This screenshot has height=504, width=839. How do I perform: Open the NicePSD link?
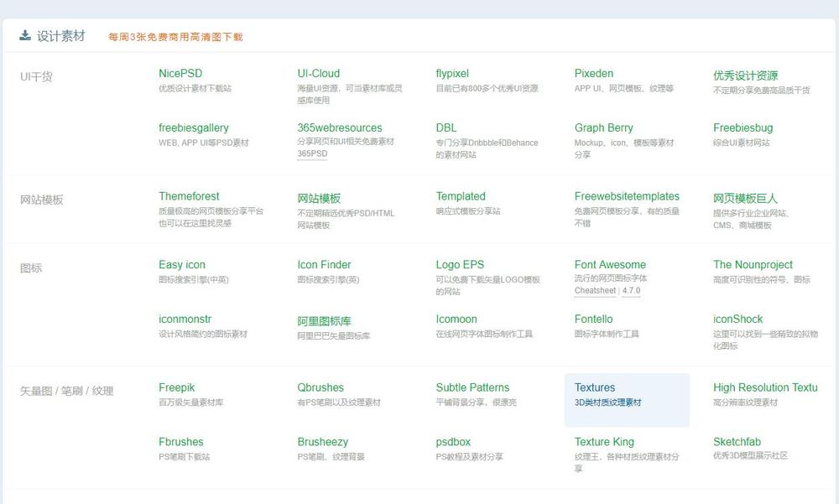click(x=180, y=73)
